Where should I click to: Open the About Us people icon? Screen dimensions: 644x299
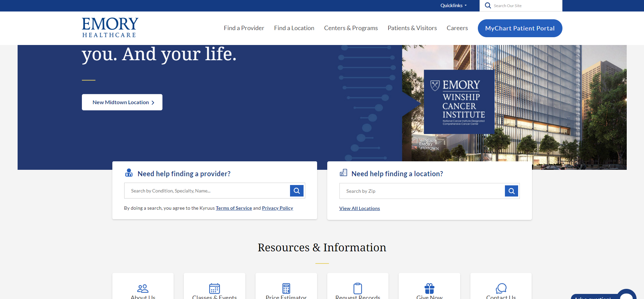pyautogui.click(x=143, y=289)
